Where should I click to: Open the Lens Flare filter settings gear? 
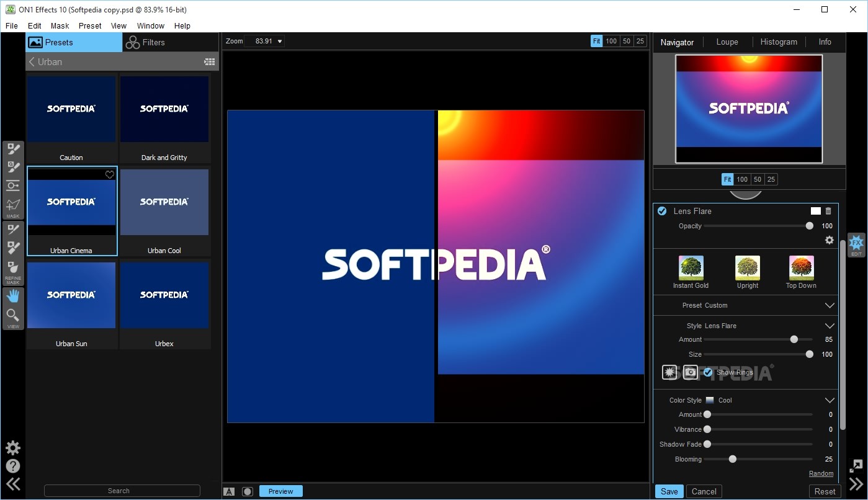point(829,240)
